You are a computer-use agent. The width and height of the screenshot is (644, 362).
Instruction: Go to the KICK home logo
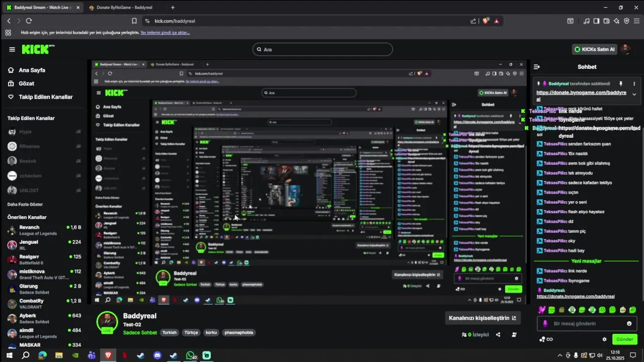[x=38, y=49]
